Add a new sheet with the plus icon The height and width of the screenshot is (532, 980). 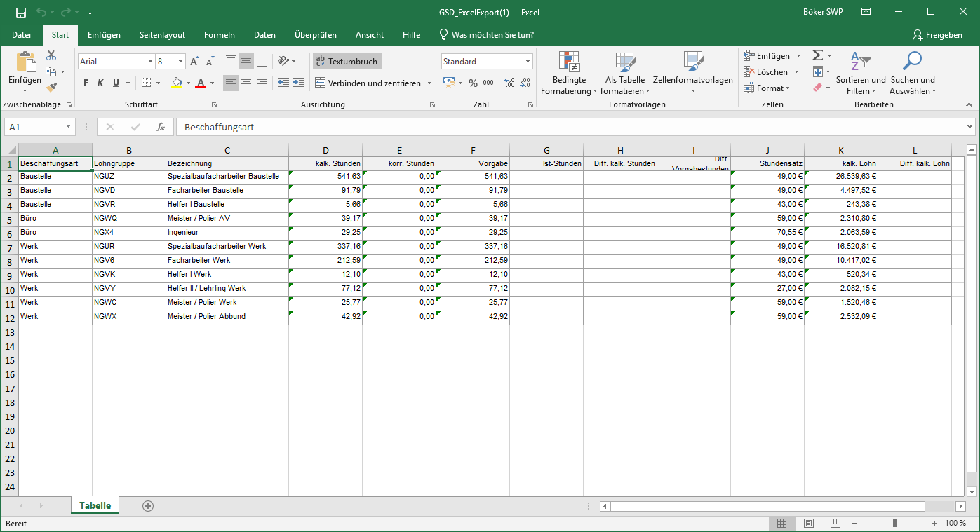(147, 505)
